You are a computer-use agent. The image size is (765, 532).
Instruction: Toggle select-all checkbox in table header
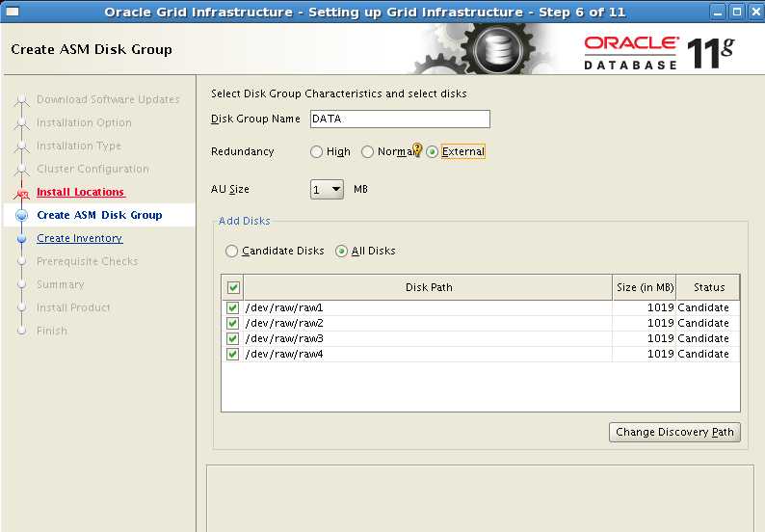[233, 287]
